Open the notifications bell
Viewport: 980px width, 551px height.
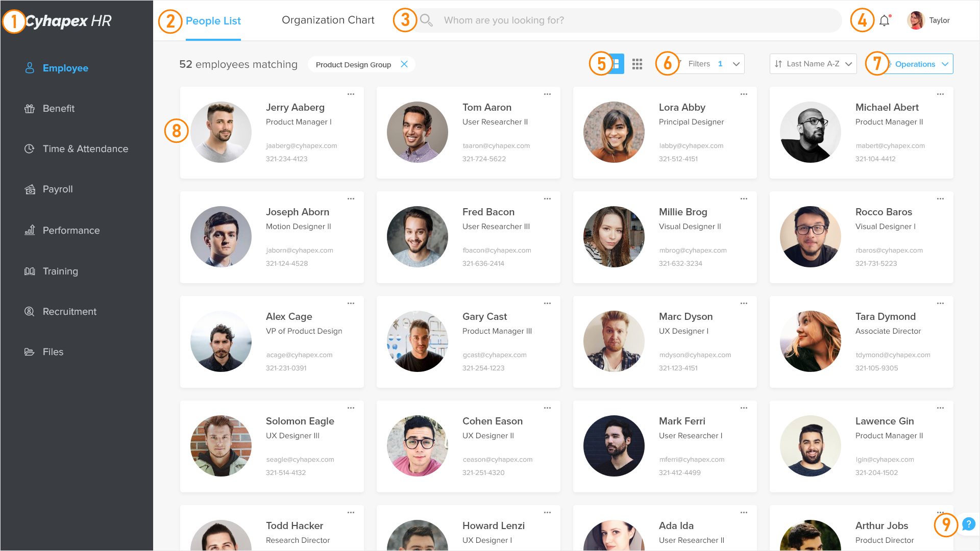[x=885, y=20]
